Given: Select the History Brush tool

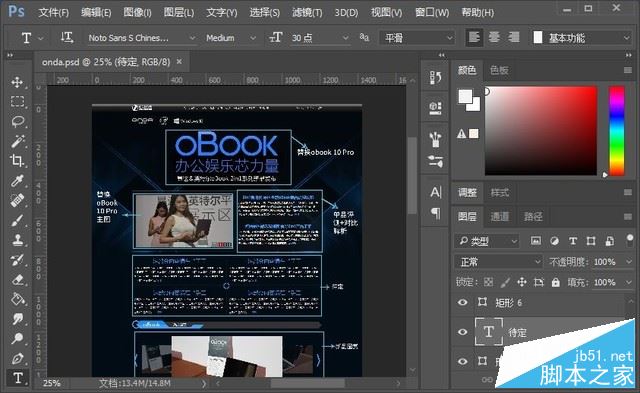Looking at the screenshot, I should [17, 260].
